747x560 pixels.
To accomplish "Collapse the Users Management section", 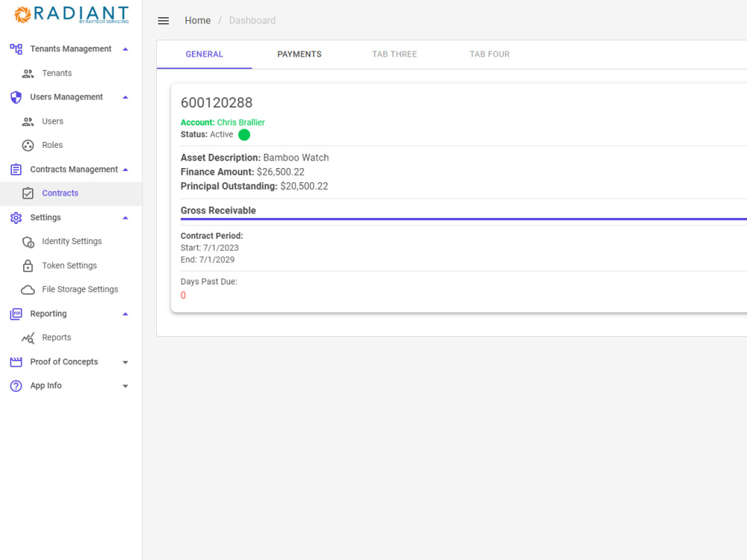I will 125,97.
